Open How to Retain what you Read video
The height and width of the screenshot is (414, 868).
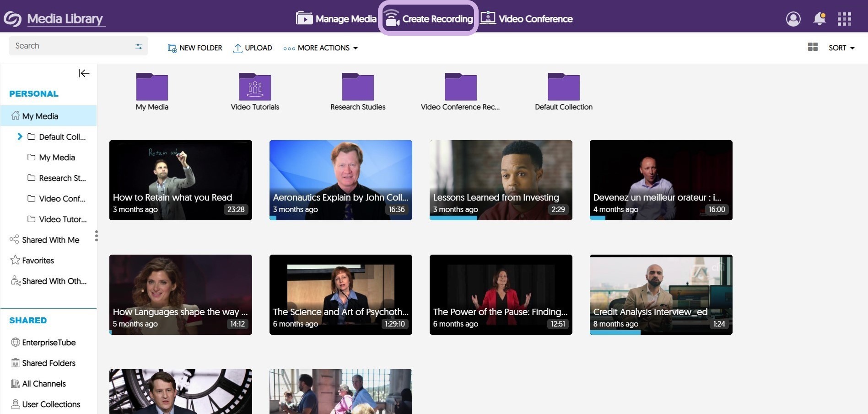[x=181, y=180]
